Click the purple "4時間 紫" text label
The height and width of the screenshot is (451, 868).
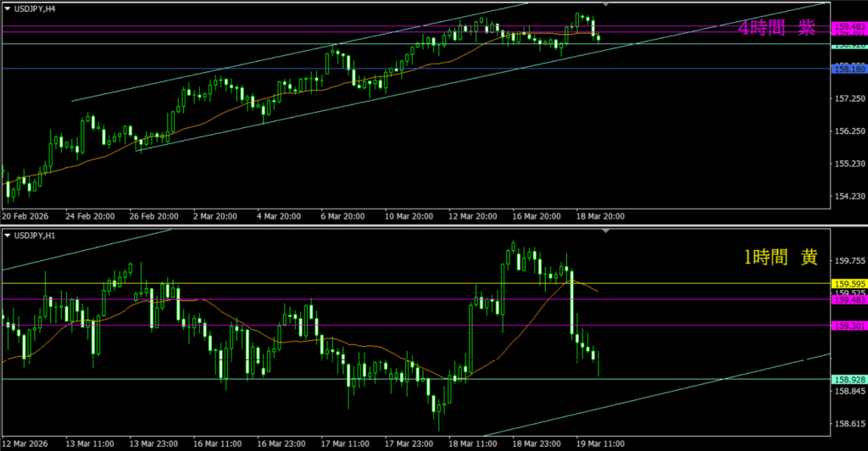776,28
